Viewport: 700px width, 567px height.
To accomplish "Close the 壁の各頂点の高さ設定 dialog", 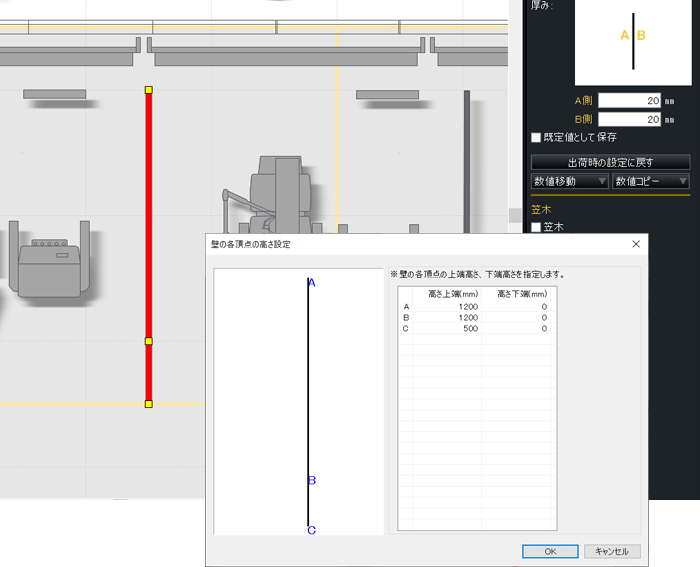I will click(635, 243).
